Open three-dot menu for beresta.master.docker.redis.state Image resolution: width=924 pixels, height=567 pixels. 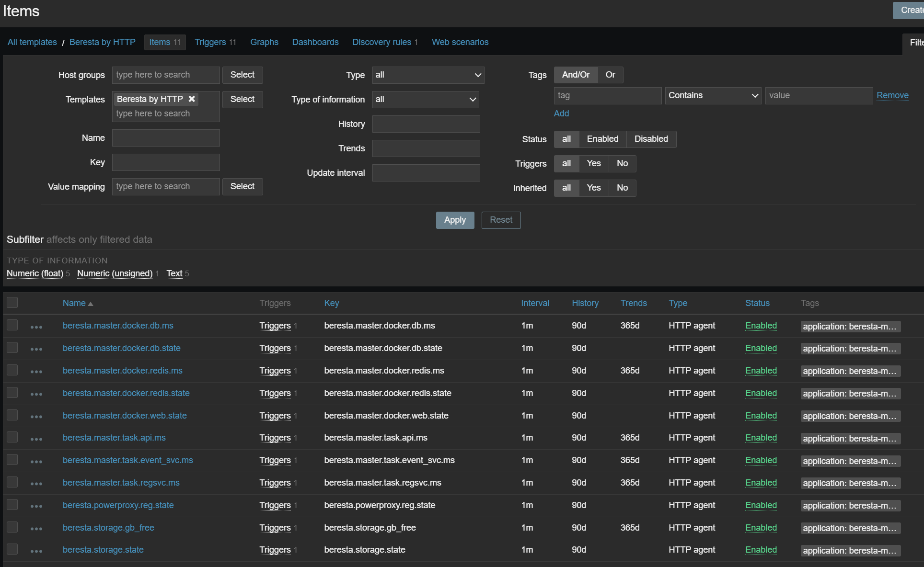tap(36, 394)
